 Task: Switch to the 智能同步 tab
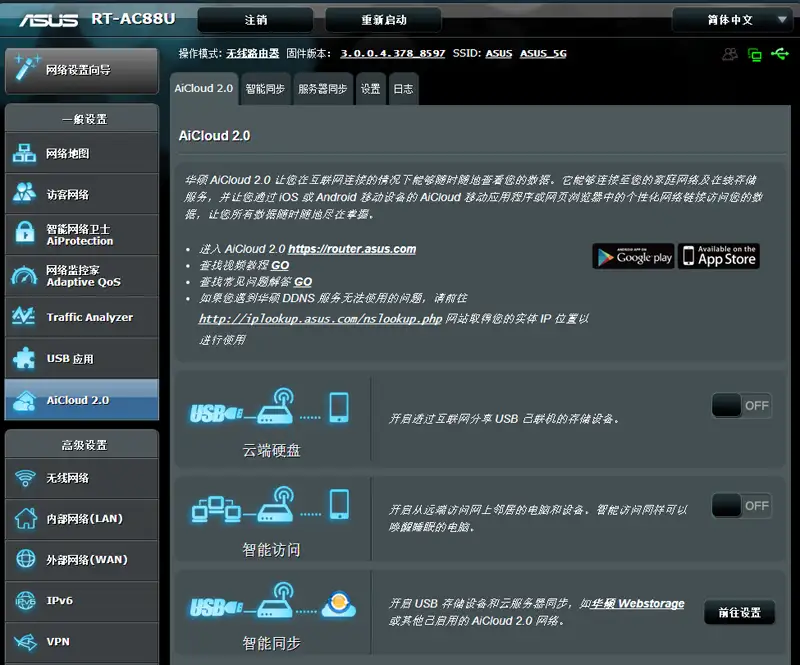(265, 89)
